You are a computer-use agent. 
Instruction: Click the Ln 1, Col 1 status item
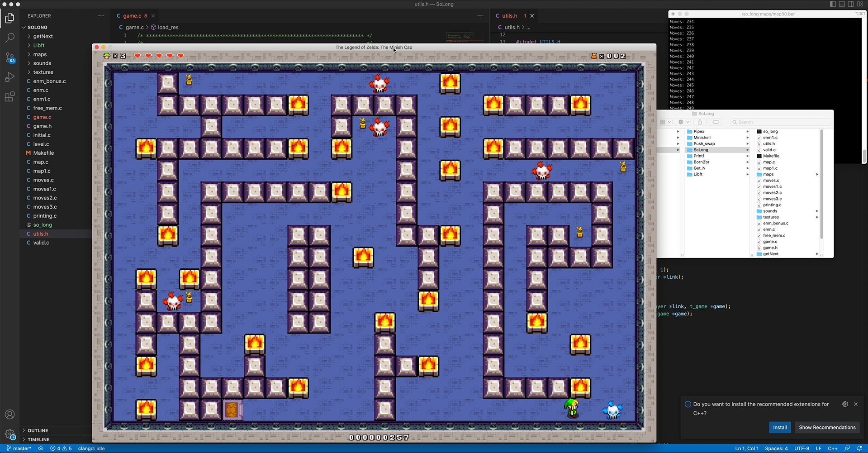[x=747, y=448]
